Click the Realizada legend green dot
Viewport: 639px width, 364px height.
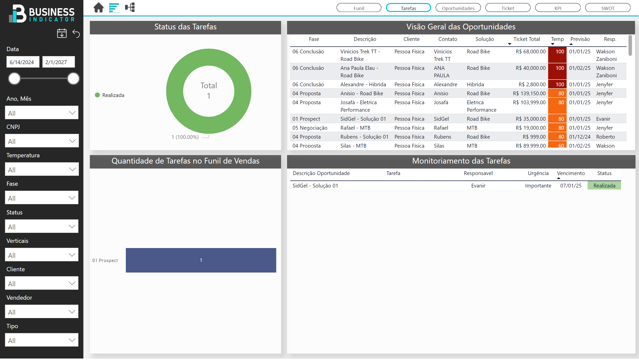tap(97, 95)
